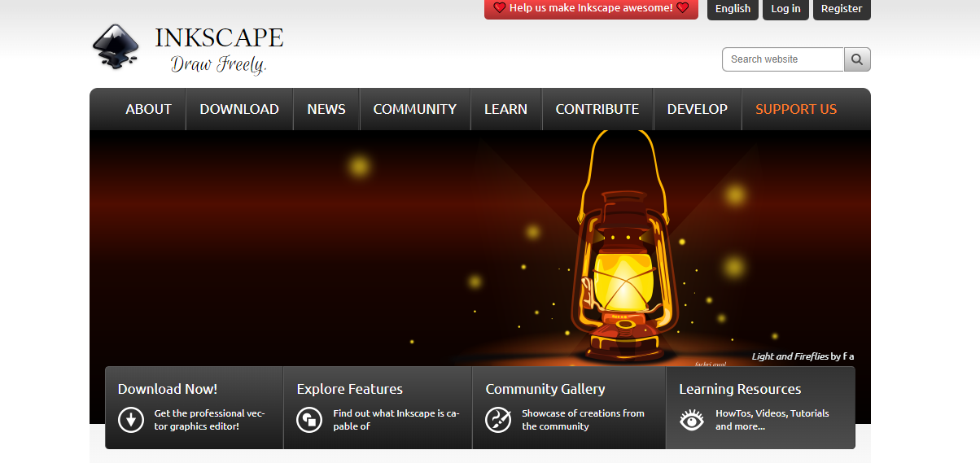The height and width of the screenshot is (463, 980).
Task: Open the About menu
Action: [x=149, y=109]
